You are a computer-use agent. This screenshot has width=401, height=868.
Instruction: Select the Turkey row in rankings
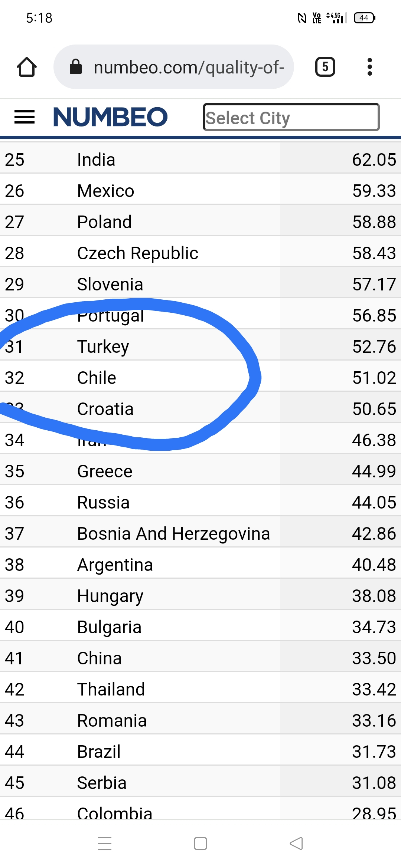[200, 346]
